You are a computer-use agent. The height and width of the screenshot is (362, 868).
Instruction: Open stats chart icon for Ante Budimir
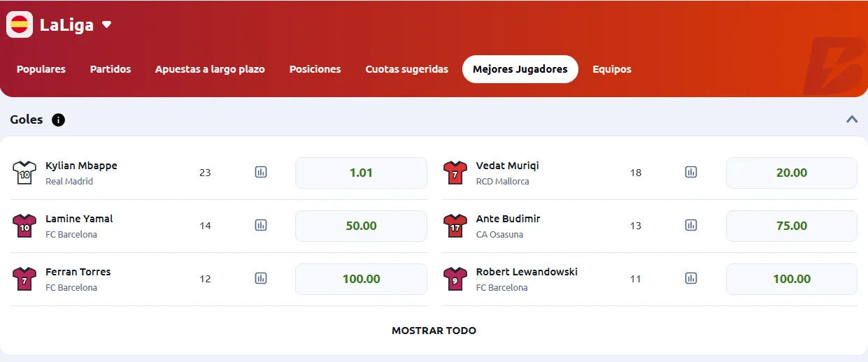(691, 225)
